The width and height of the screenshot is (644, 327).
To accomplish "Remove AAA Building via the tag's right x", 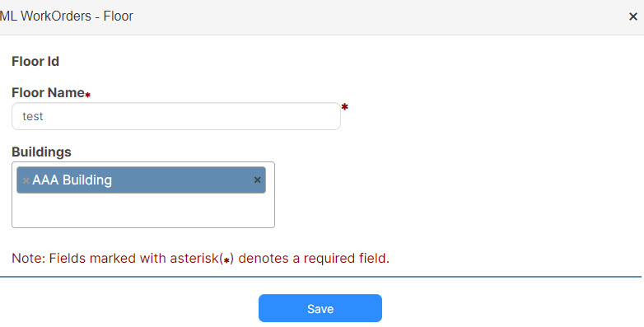I will [x=258, y=180].
